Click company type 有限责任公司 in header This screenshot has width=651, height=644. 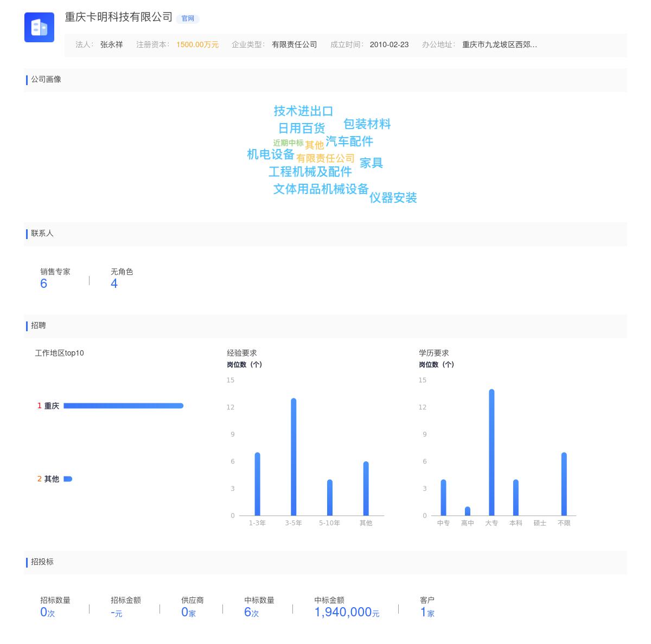(295, 44)
